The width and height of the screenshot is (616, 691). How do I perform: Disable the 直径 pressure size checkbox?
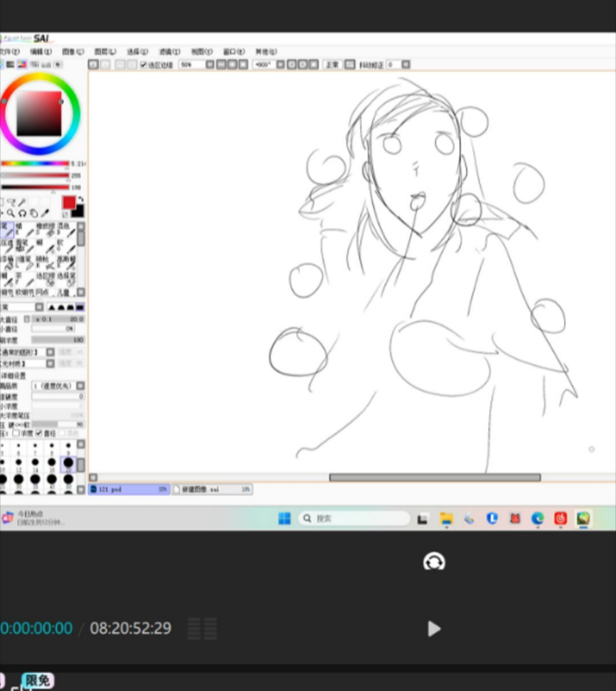[39, 433]
